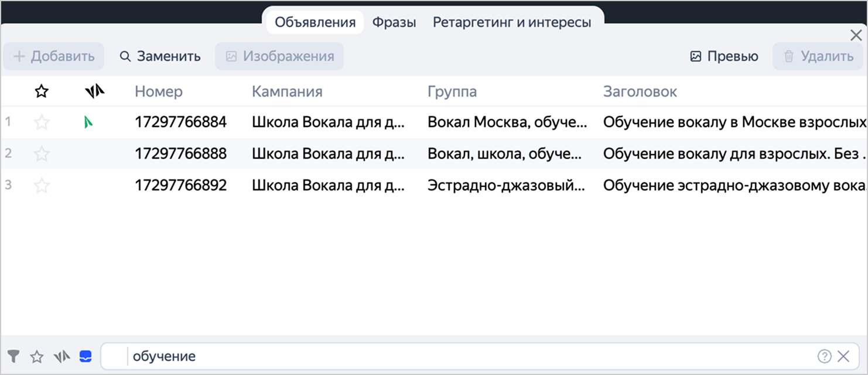Toggle the Yandex Direct logo filter icon
The height and width of the screenshot is (375, 868).
click(61, 356)
